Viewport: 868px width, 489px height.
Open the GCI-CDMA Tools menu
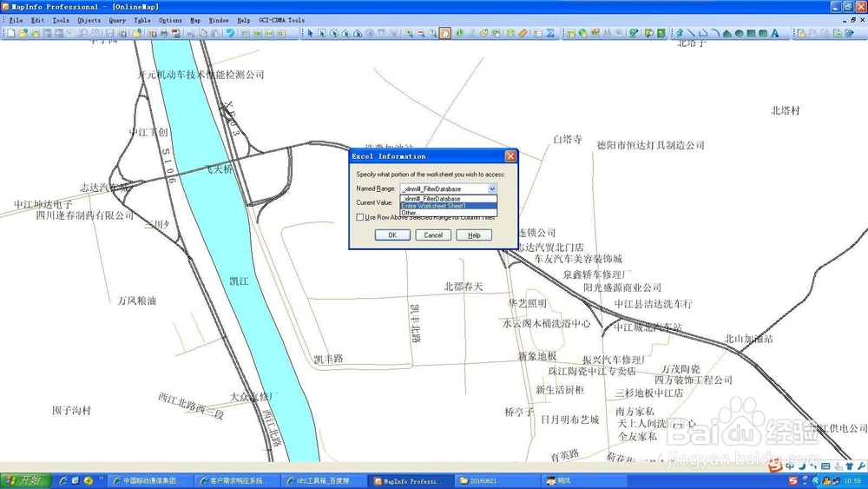282,20
